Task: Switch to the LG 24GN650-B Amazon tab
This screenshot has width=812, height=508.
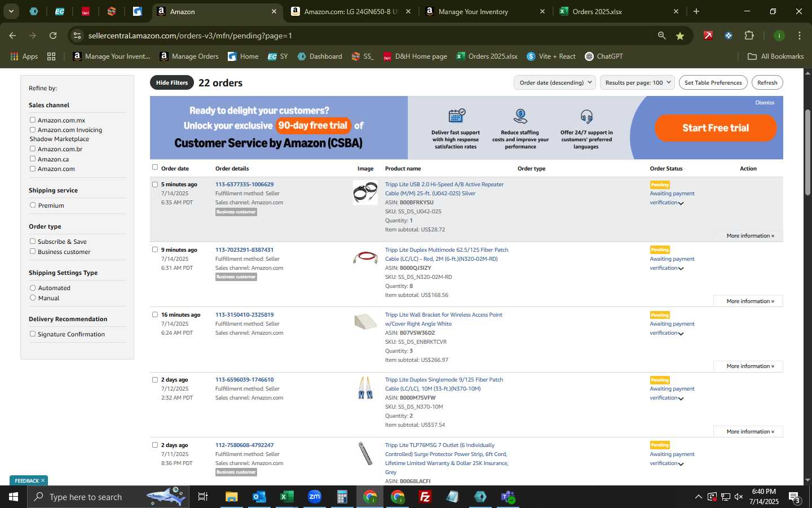Action: coord(350,11)
